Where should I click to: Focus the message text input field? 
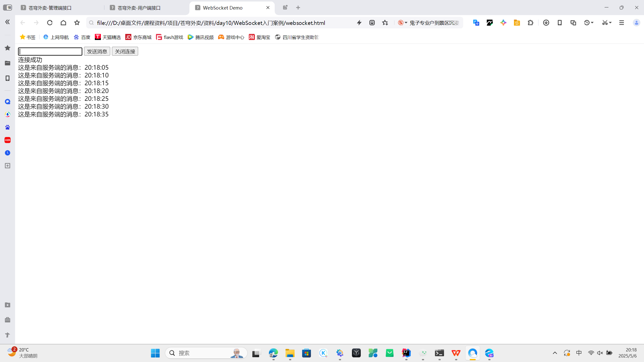(x=50, y=52)
